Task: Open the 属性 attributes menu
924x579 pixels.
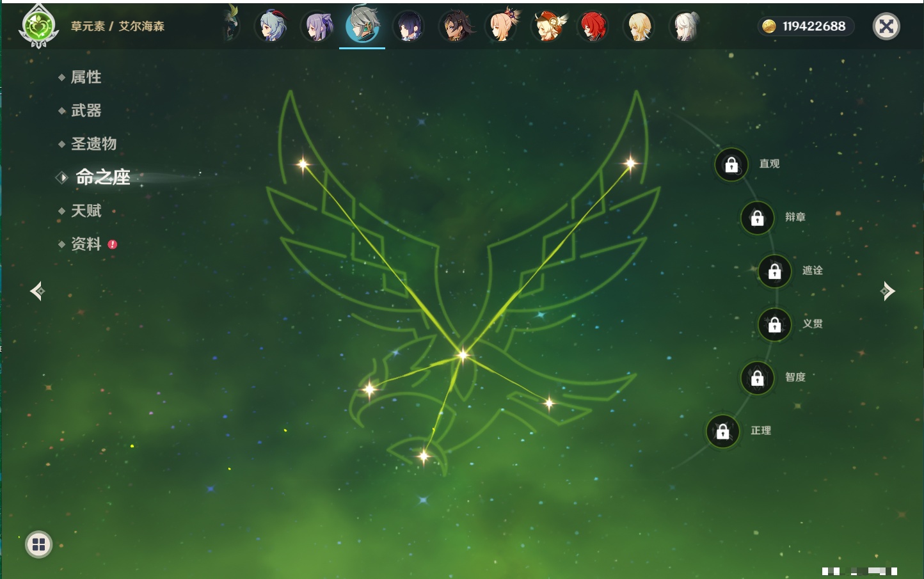Action: coord(86,77)
